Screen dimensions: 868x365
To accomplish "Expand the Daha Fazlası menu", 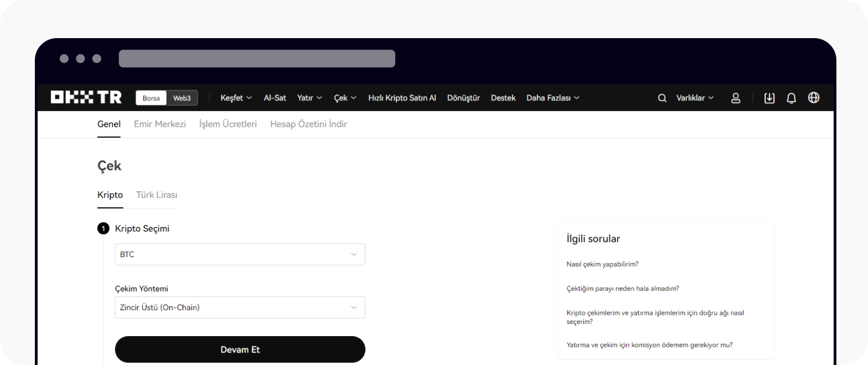I will [x=553, y=98].
